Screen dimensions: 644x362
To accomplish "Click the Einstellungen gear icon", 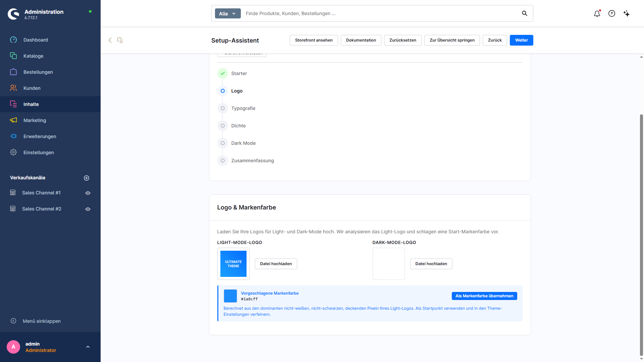I will coord(13,153).
